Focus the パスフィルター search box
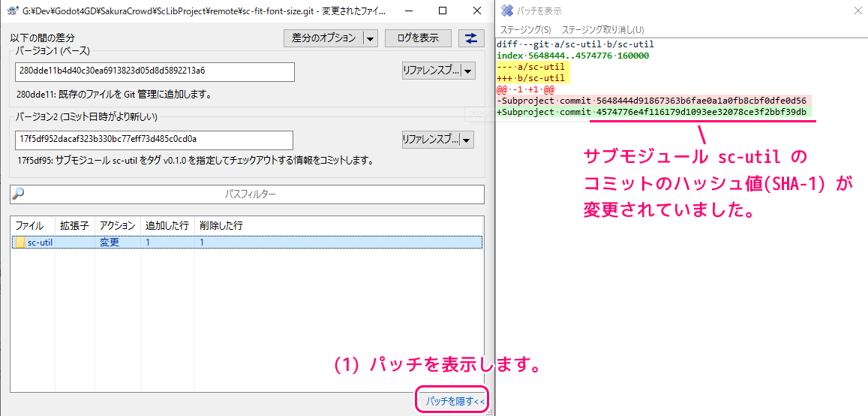Viewport: 868px width, 416px height. (x=251, y=194)
